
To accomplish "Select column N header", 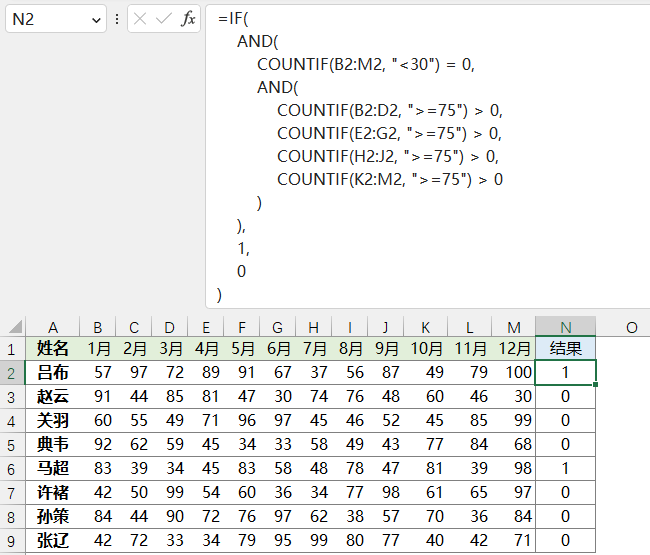I will click(x=565, y=327).
